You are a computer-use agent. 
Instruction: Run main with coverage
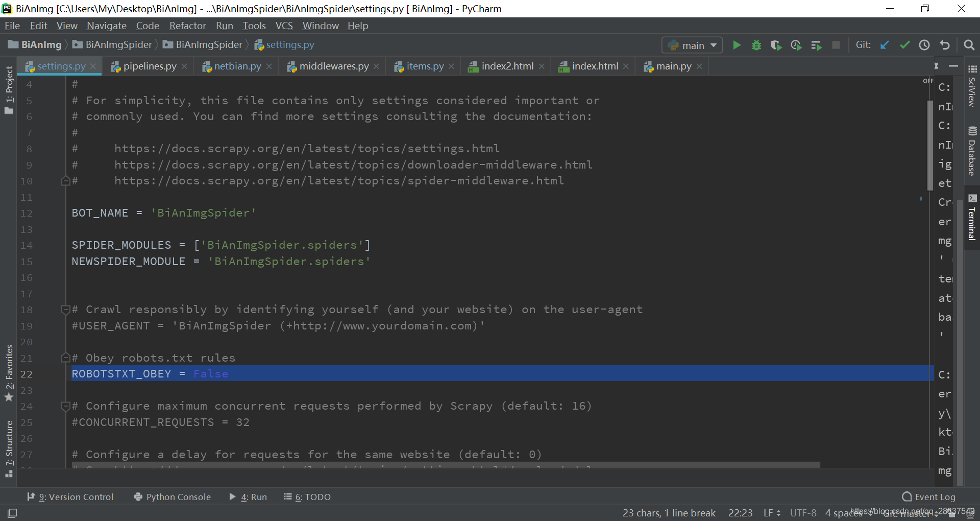[x=776, y=45]
